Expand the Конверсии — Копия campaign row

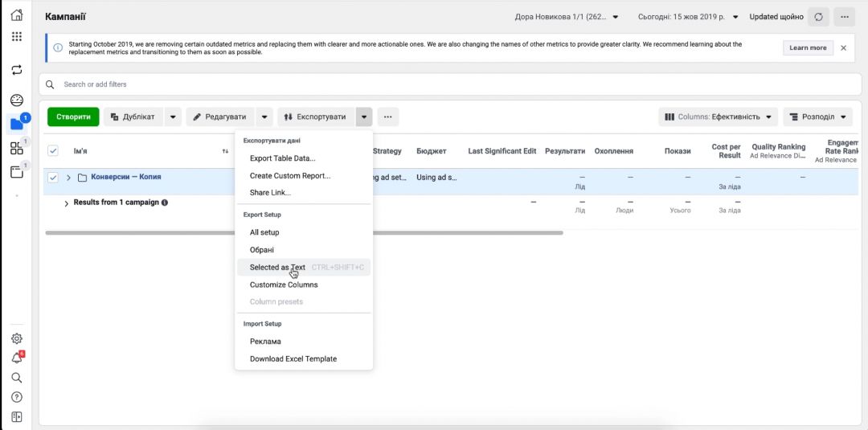point(68,178)
